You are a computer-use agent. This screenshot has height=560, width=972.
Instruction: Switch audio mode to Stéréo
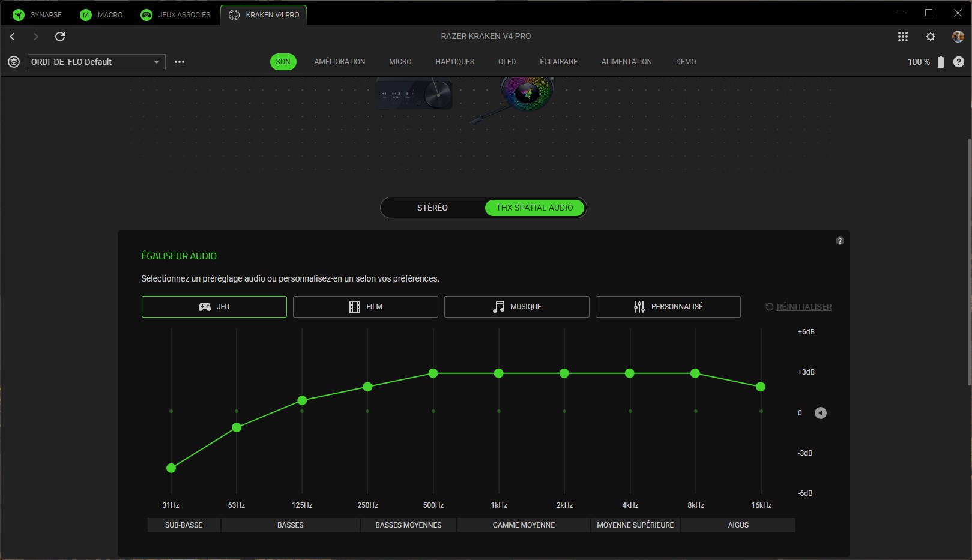click(432, 208)
